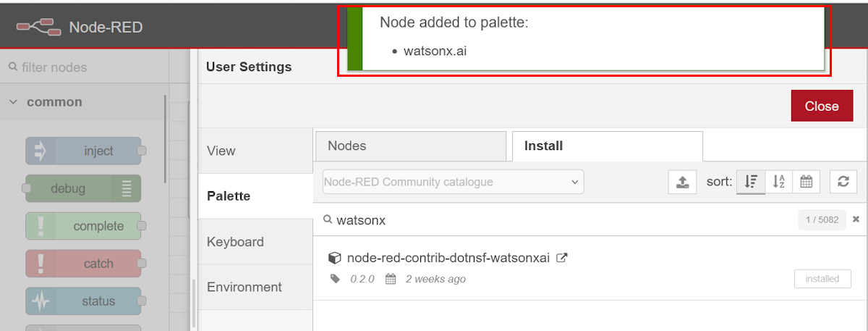Collapse the common palette category
The height and width of the screenshot is (331, 868).
(x=13, y=102)
